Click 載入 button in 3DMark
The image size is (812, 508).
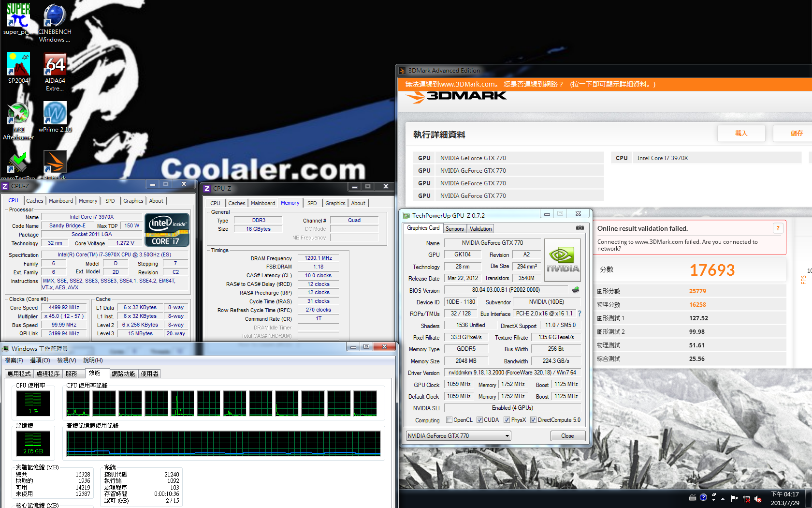point(741,133)
